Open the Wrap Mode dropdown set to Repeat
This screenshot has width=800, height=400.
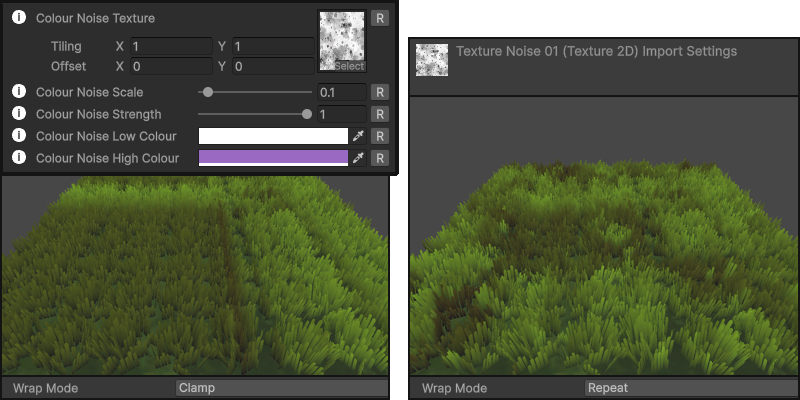[690, 388]
